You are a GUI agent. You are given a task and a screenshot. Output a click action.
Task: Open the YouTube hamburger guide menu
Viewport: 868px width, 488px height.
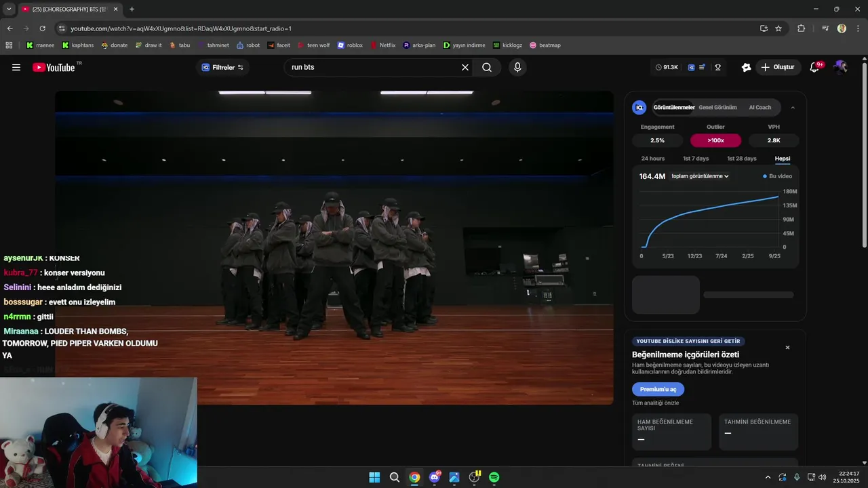point(16,67)
